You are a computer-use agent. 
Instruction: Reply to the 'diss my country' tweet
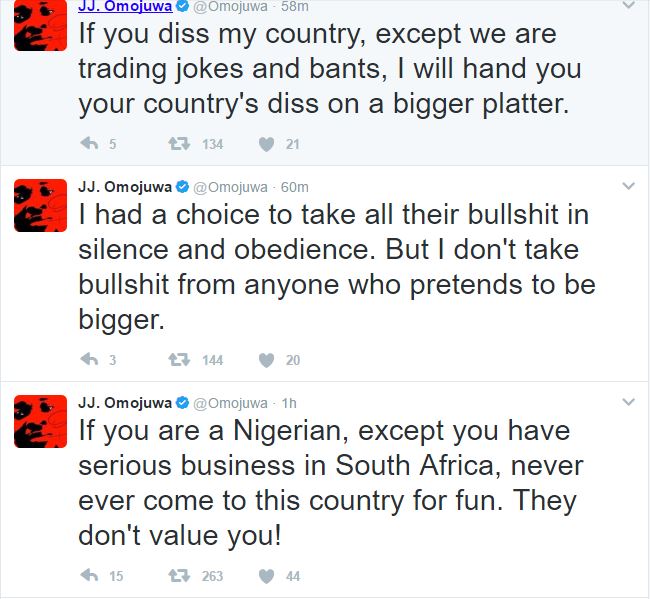point(89,144)
